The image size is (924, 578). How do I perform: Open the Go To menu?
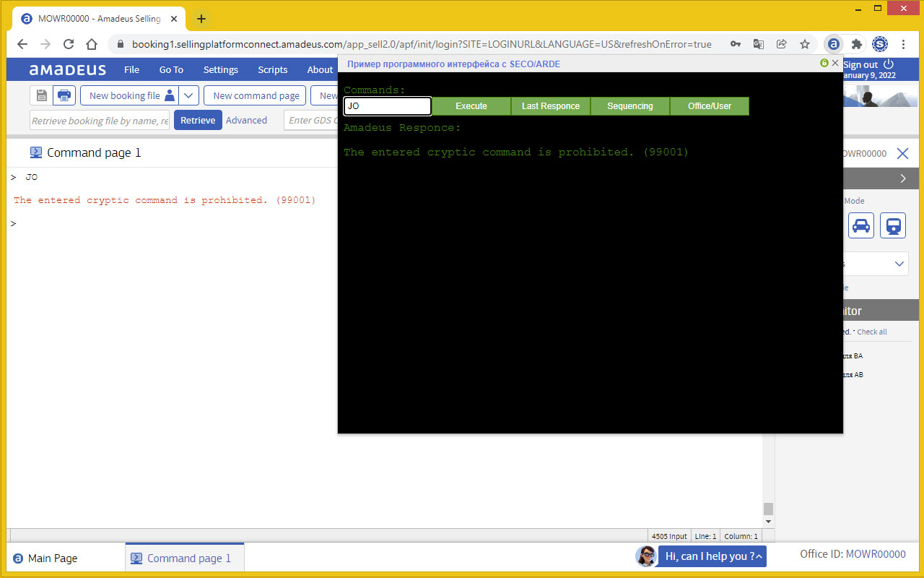[x=171, y=69]
